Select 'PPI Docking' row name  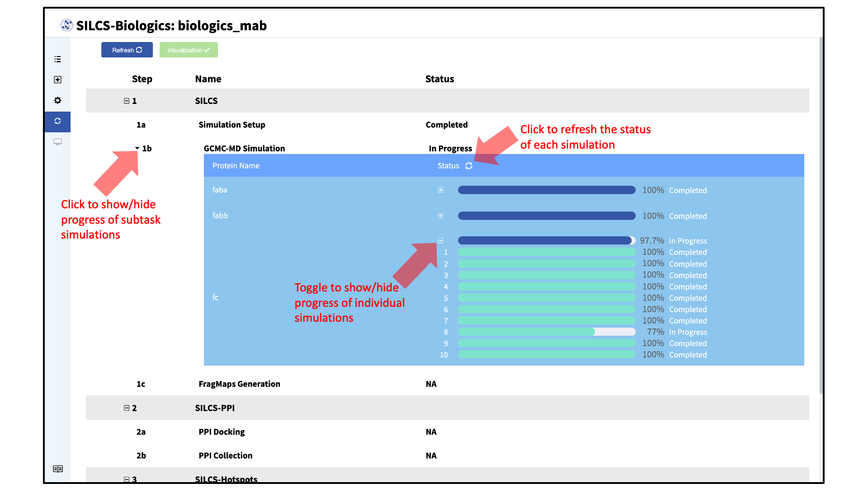(222, 432)
